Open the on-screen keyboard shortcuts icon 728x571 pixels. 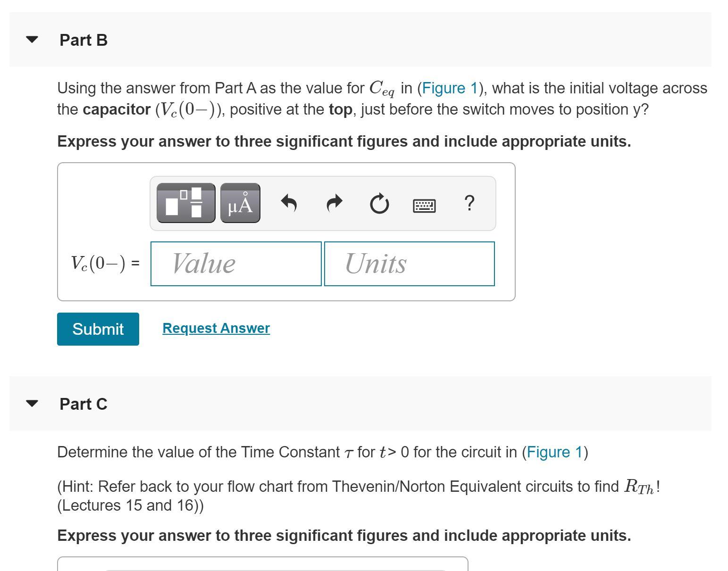click(424, 204)
